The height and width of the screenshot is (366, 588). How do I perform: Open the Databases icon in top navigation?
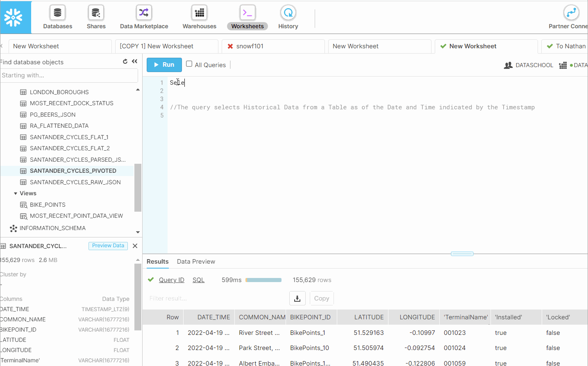(x=57, y=13)
